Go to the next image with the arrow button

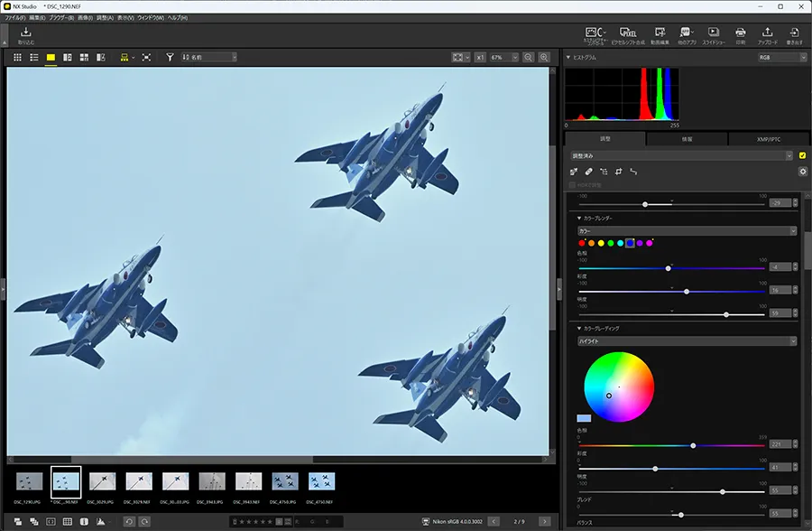pos(544,521)
